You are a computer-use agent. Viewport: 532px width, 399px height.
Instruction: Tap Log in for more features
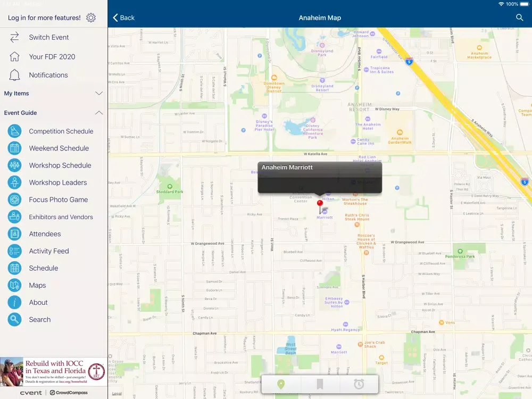point(45,18)
